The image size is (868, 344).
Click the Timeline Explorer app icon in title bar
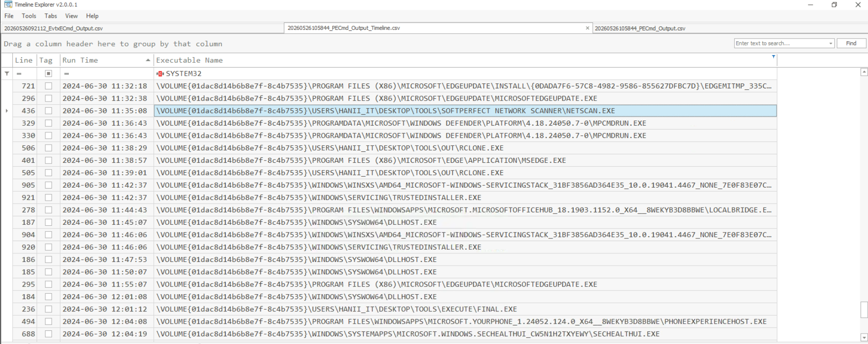[8, 5]
